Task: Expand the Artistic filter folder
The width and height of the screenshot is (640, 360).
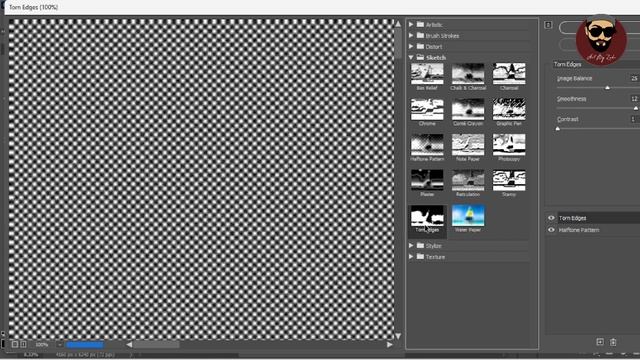Action: pyautogui.click(x=411, y=24)
